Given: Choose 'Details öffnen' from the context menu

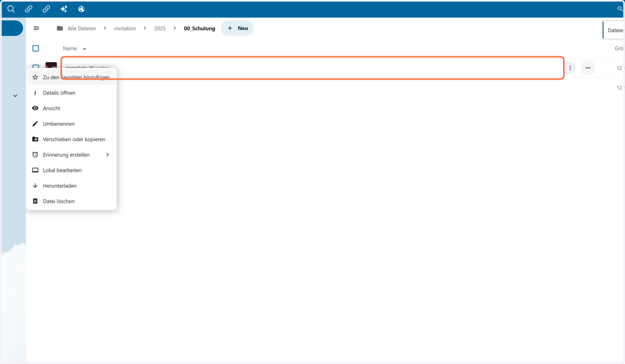Looking at the screenshot, I should click(71, 93).
